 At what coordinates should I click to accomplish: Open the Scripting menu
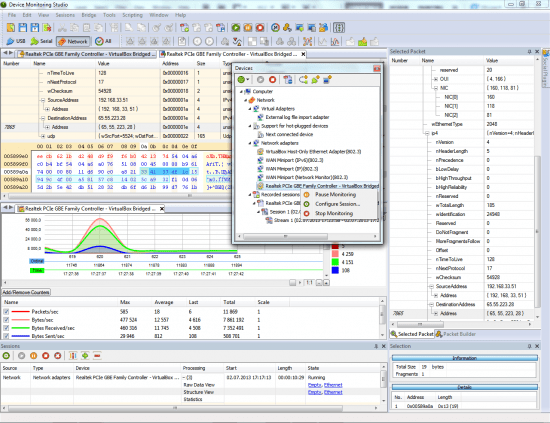[132, 15]
